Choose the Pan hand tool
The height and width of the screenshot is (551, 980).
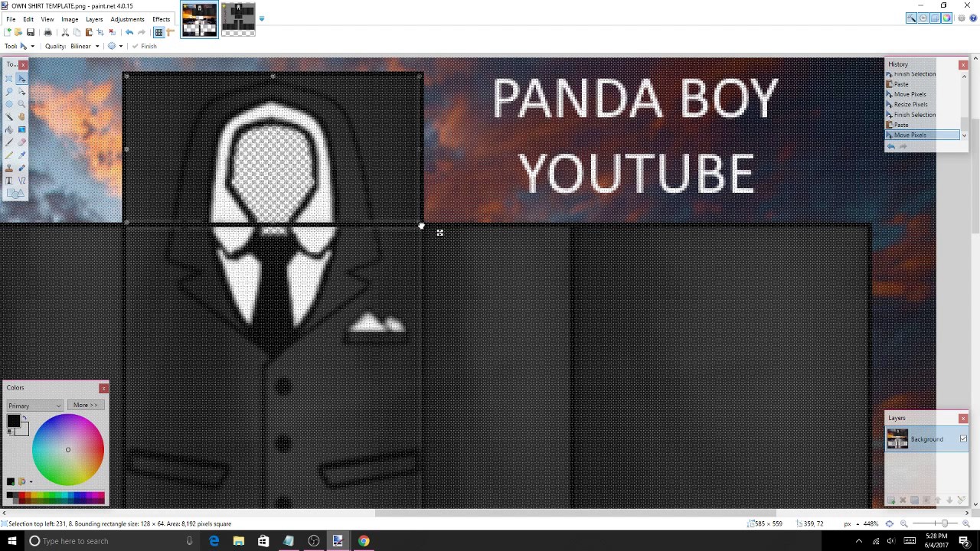click(21, 117)
